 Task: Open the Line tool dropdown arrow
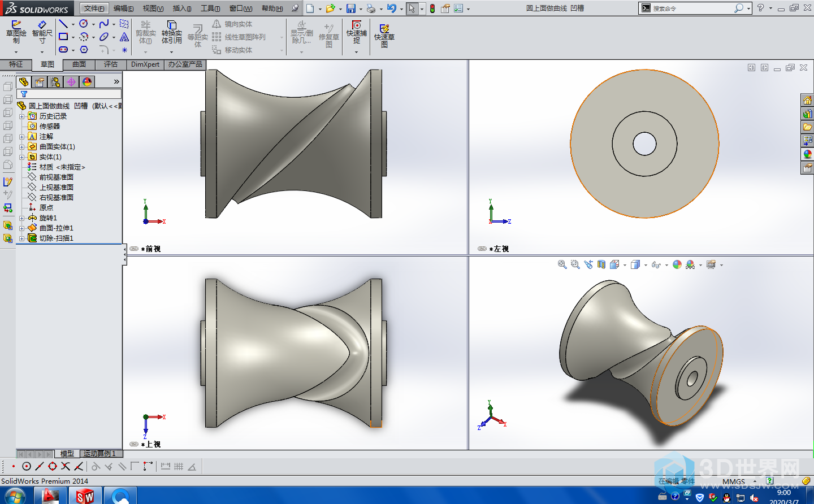coord(73,24)
